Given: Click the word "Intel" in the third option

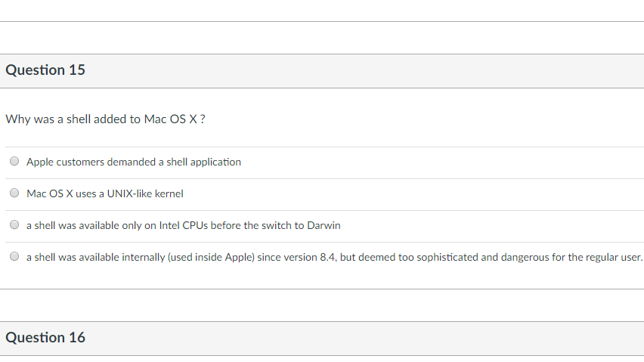Looking at the screenshot, I should click(x=169, y=225).
